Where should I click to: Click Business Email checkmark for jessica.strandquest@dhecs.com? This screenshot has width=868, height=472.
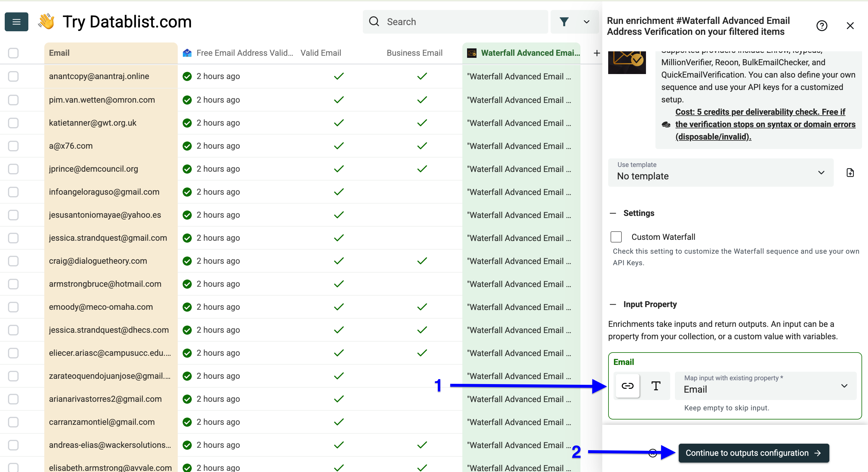pos(422,330)
